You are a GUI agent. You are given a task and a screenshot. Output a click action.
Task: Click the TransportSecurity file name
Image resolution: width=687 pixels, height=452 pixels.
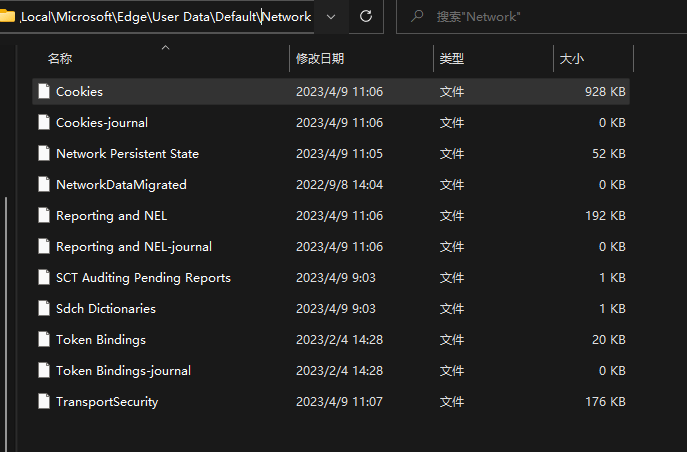107,402
